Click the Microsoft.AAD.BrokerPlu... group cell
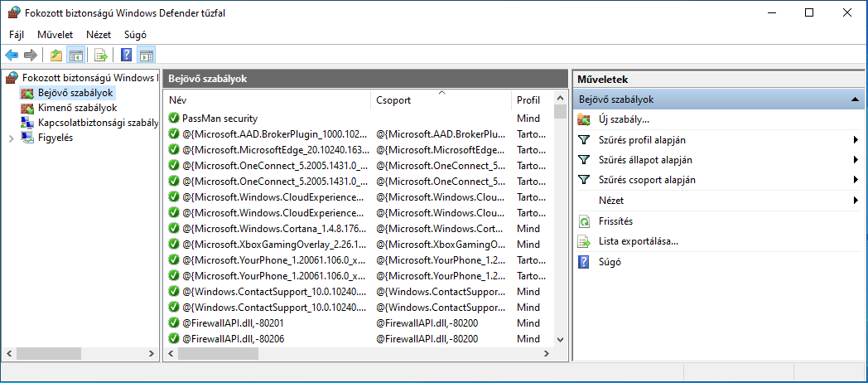Viewport: 868px width, 383px height. [441, 133]
